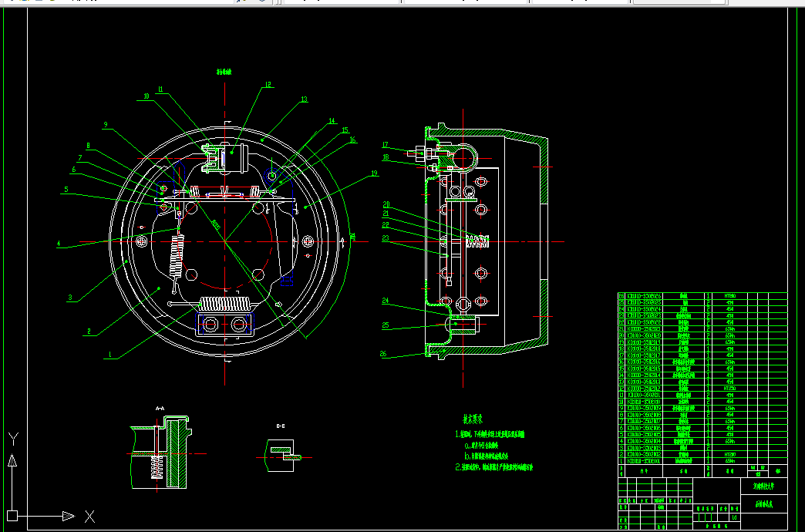Viewport: 805px width, 532px height.
Task: Select part callout number 8
Action: (89, 146)
